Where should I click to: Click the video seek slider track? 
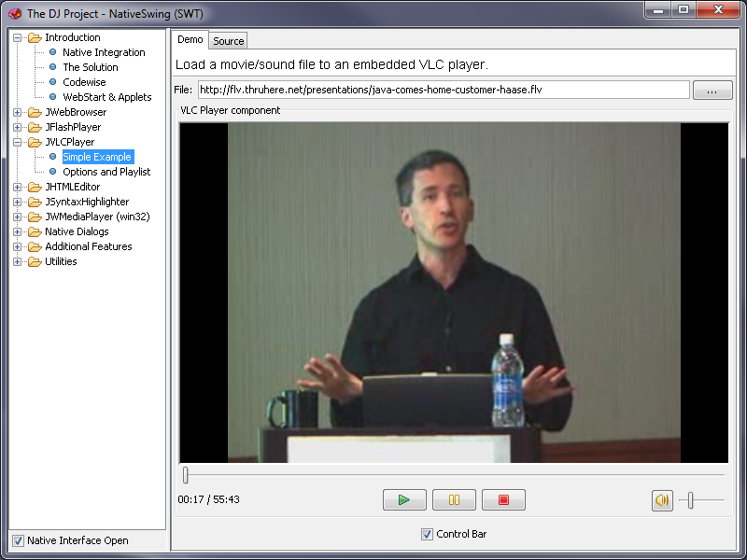pyautogui.click(x=454, y=475)
